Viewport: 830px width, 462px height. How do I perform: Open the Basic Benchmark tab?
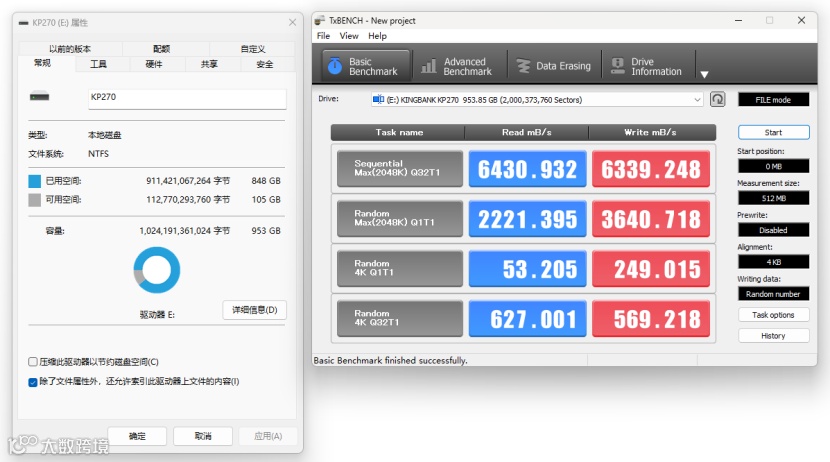[366, 66]
